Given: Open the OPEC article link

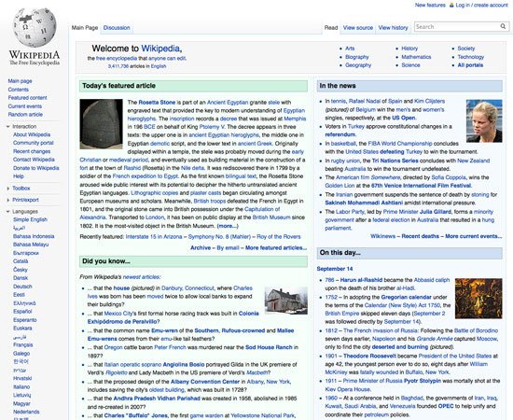Looking at the screenshot, I should pos(446,406).
